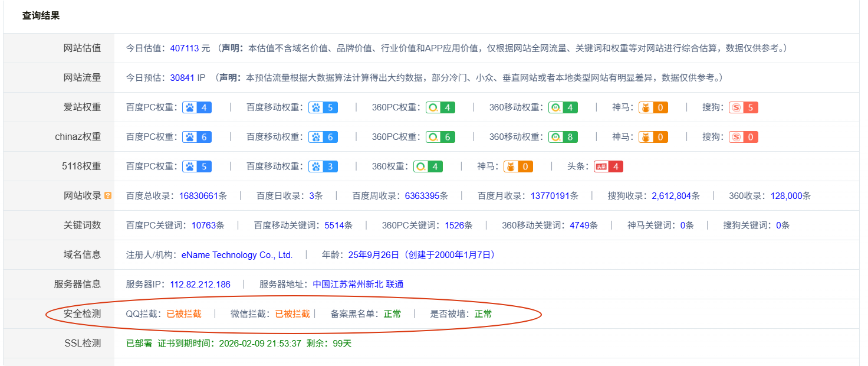Image resolution: width=868 pixels, height=366 pixels.
Task: Open the Baidu total index link 16830661条
Action: point(202,195)
